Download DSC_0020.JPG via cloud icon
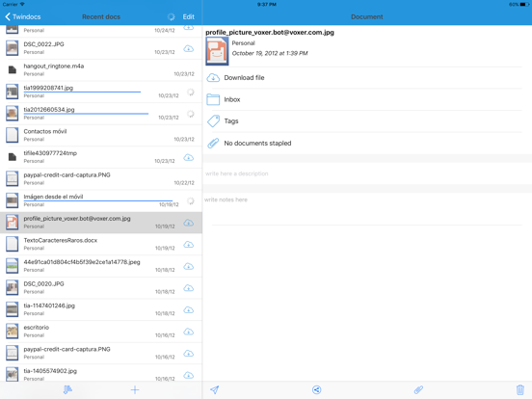 (x=188, y=288)
